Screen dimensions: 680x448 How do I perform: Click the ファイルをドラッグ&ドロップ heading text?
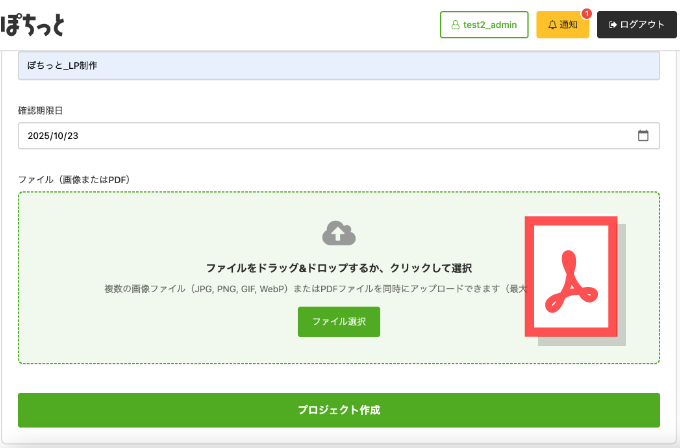pos(338,268)
